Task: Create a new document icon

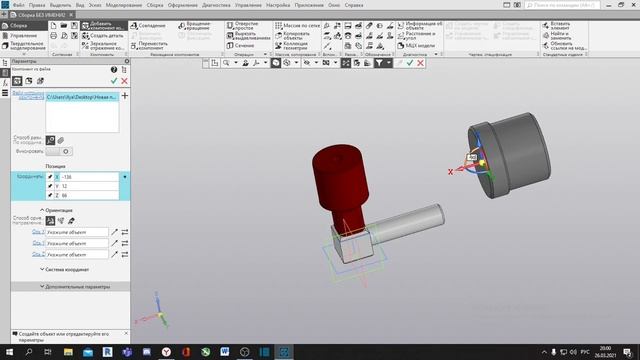Action: [x=53, y=26]
